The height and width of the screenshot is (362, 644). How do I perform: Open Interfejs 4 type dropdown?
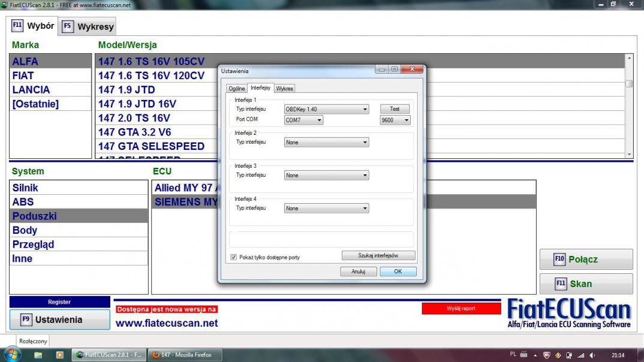tap(327, 209)
